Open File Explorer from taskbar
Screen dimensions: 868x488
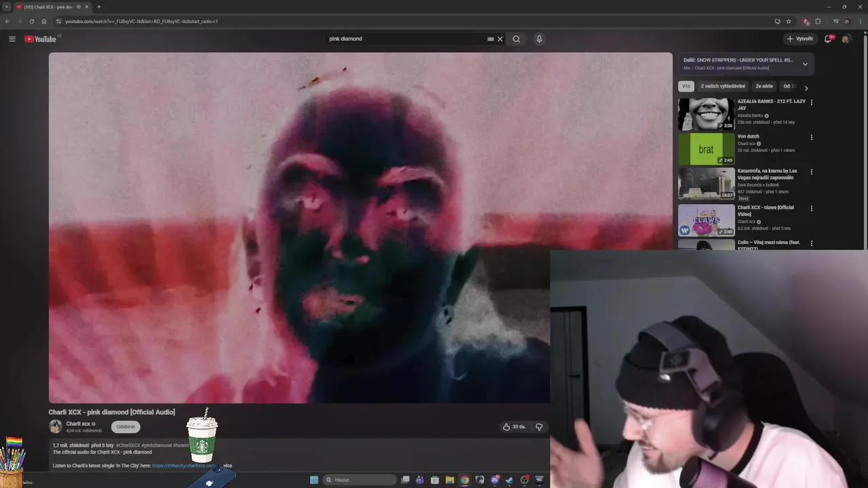click(450, 480)
